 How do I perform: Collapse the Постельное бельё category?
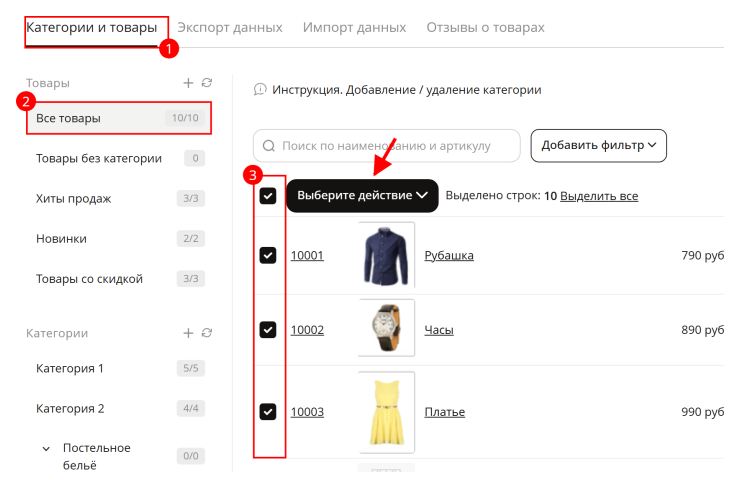(46, 449)
